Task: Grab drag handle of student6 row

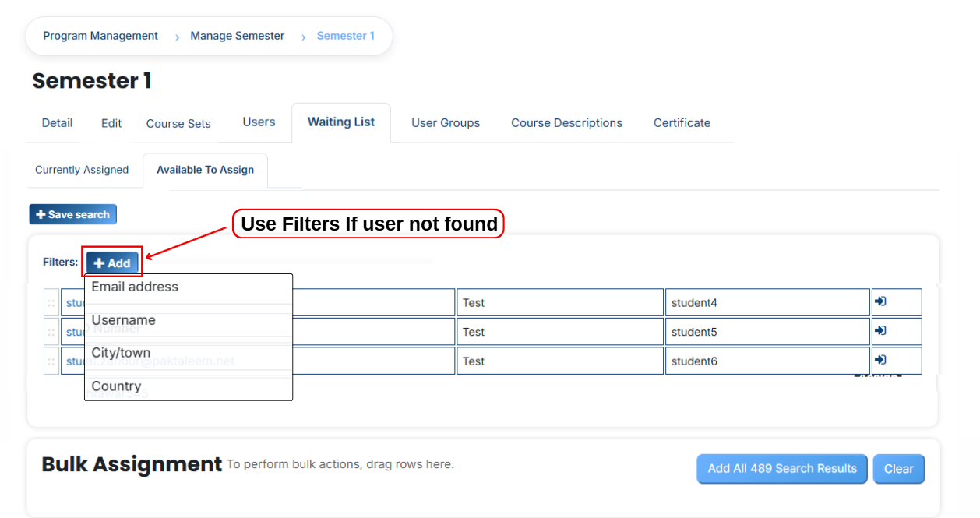Action: click(x=51, y=361)
